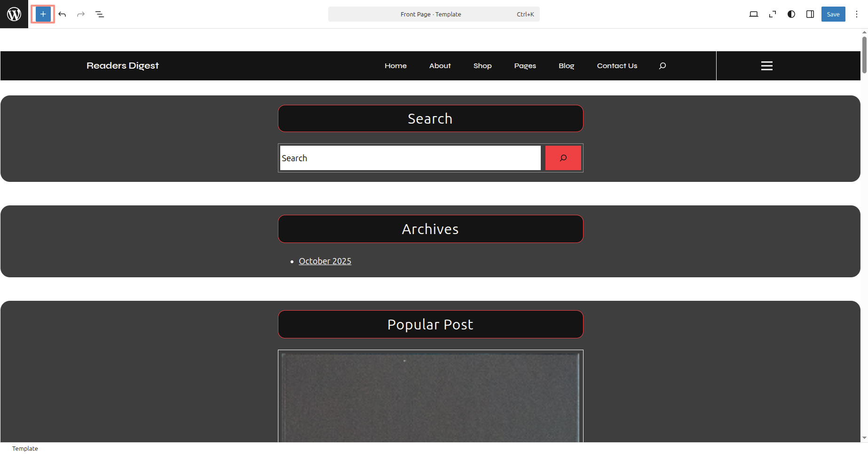Toggle the Settings sidebar panel
Screen dimensions: 868x454
(810, 14)
